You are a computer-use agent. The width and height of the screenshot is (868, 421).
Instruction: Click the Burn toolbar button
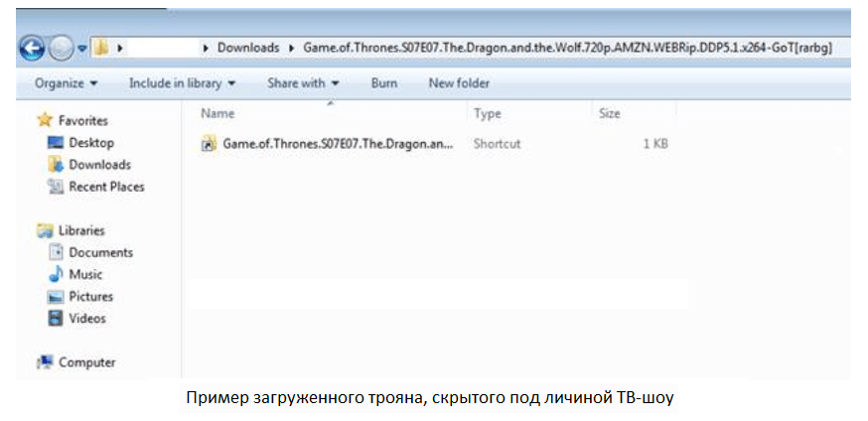click(x=383, y=83)
